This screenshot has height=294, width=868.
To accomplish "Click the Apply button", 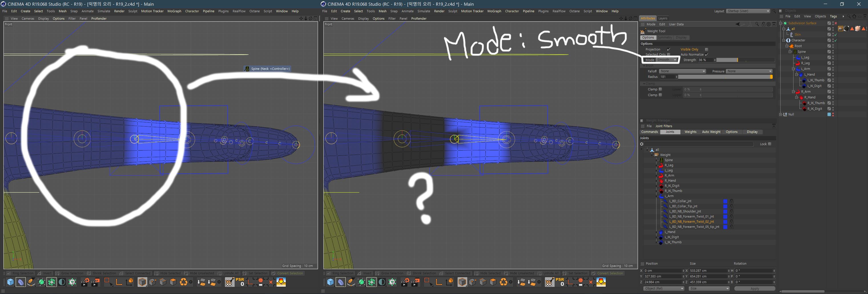I will [754, 289].
